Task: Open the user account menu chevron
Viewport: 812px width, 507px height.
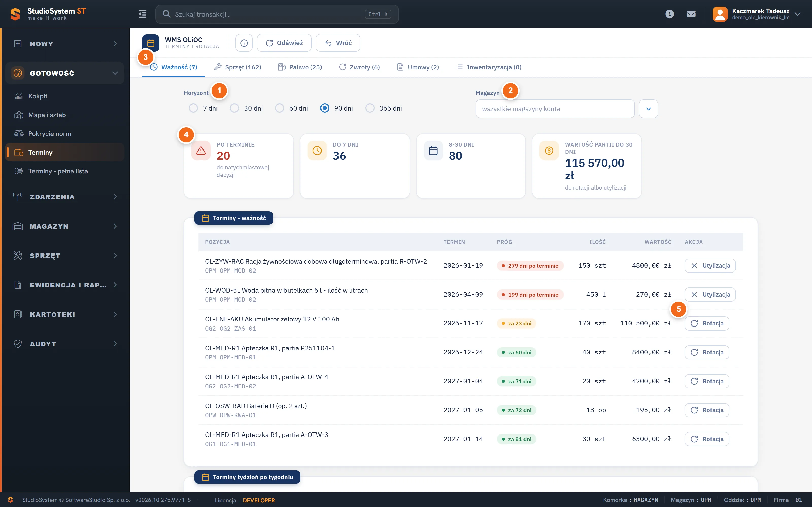Action: click(798, 14)
